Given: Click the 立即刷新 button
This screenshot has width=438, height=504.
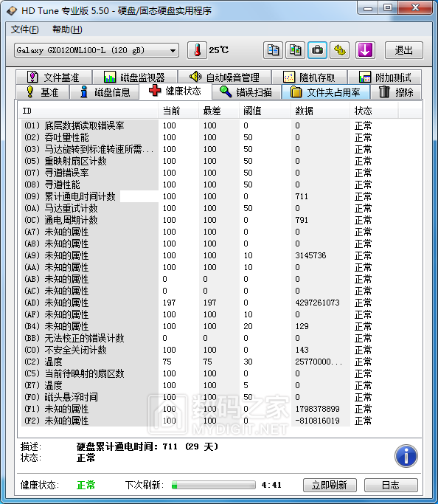Looking at the screenshot, I should tap(330, 485).
